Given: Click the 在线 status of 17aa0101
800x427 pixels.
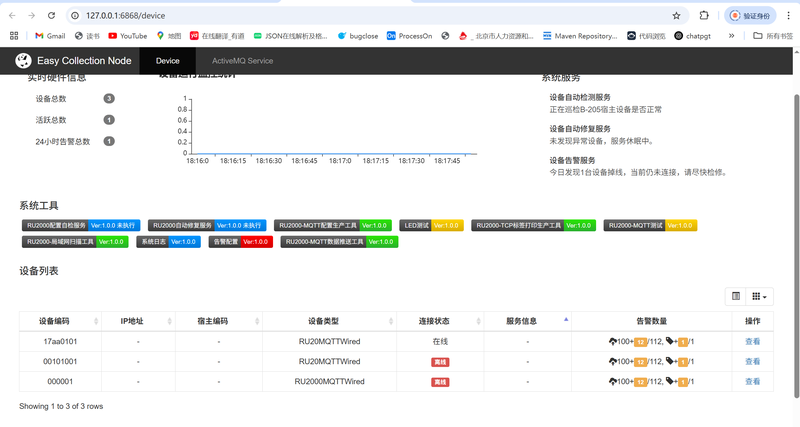Looking at the screenshot, I should pos(440,341).
